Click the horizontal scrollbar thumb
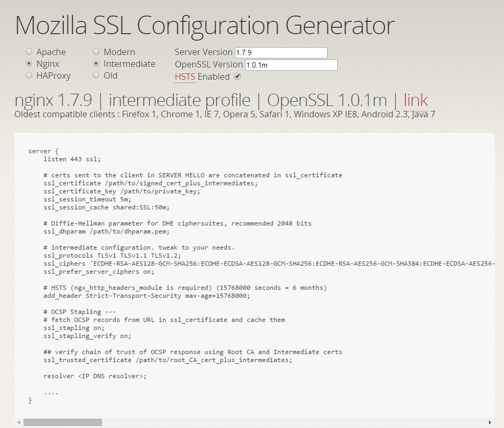 63,422
